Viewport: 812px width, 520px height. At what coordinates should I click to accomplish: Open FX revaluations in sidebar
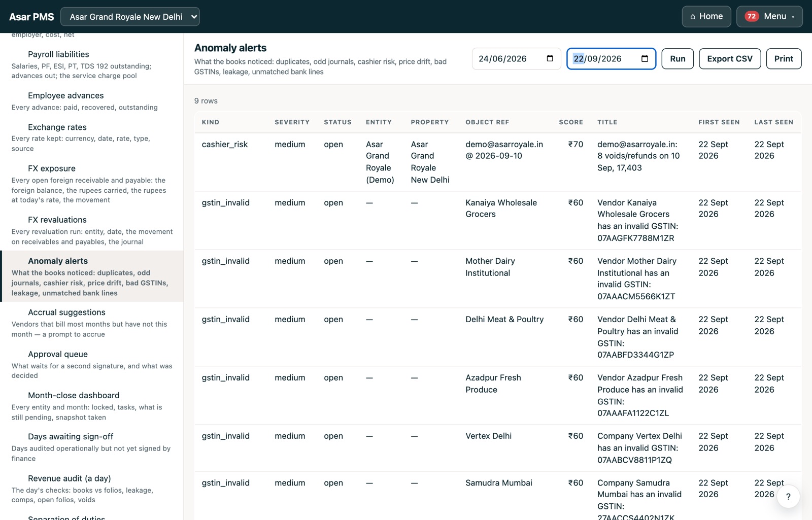coord(92,230)
